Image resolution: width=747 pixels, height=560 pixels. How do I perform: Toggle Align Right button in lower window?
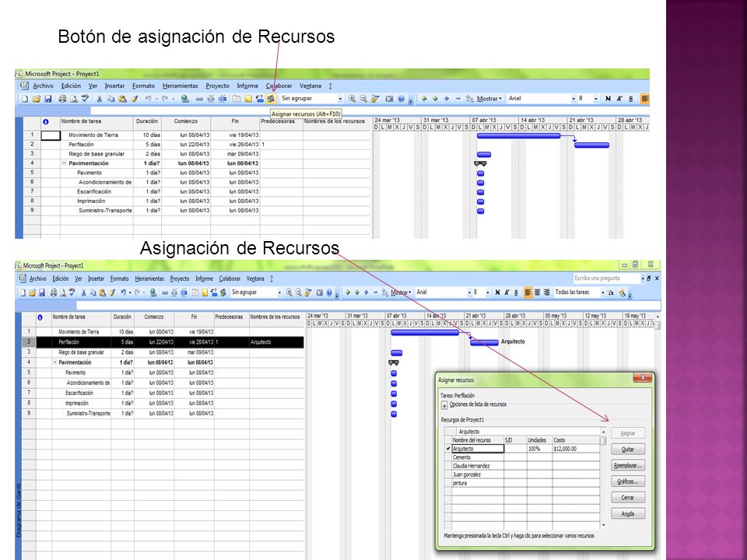click(x=546, y=292)
